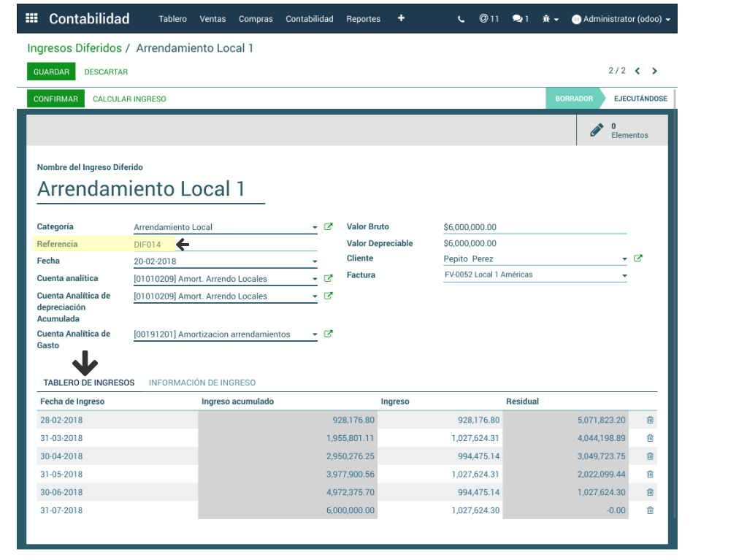The width and height of the screenshot is (747, 560).
Task: Open the apps grid menu icon
Action: click(31, 19)
